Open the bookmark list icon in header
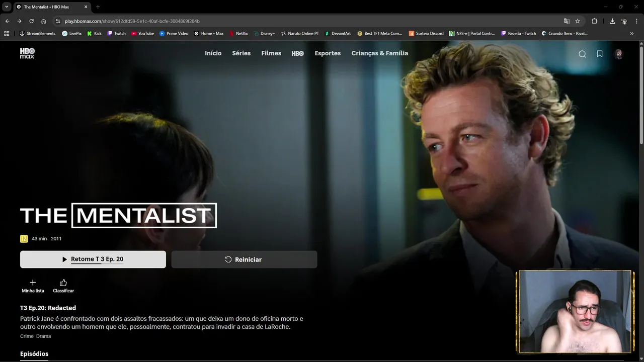 tap(600, 54)
